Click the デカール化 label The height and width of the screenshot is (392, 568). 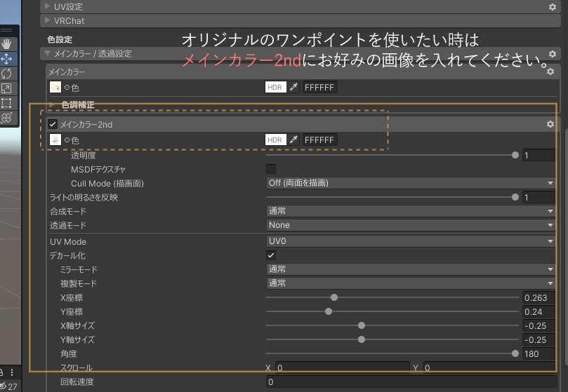click(x=67, y=255)
